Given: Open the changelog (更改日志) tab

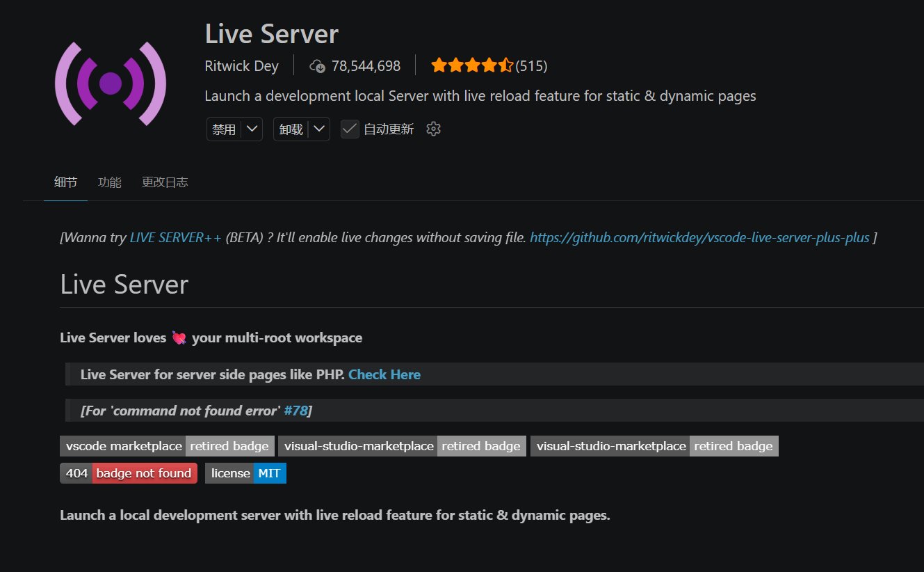Looking at the screenshot, I should point(165,182).
